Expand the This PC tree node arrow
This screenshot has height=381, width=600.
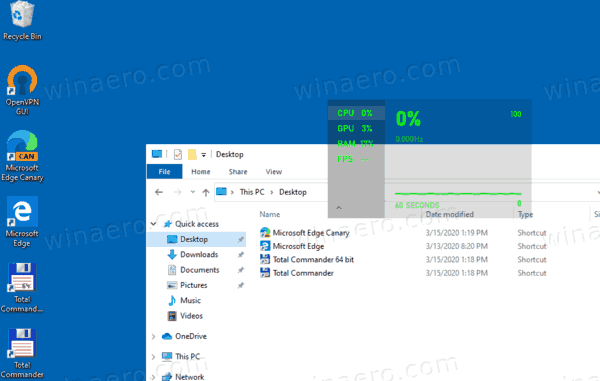tap(153, 357)
